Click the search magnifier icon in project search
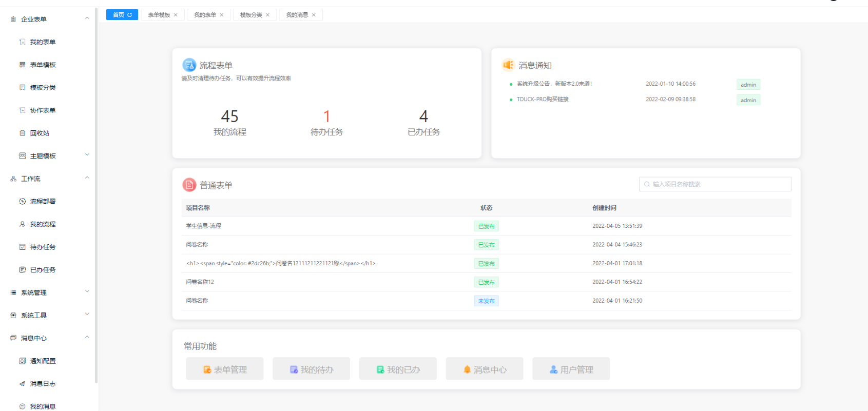Viewport: 868px width, 411px height. click(647, 184)
